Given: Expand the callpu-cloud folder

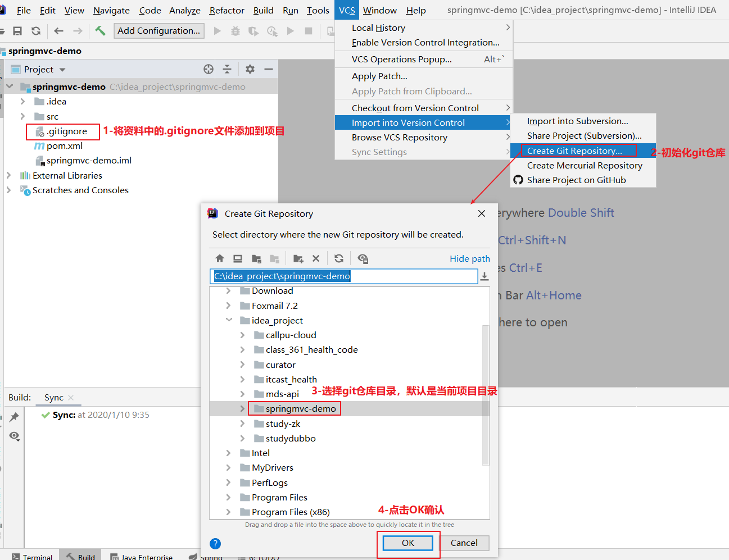Looking at the screenshot, I should tap(242, 335).
